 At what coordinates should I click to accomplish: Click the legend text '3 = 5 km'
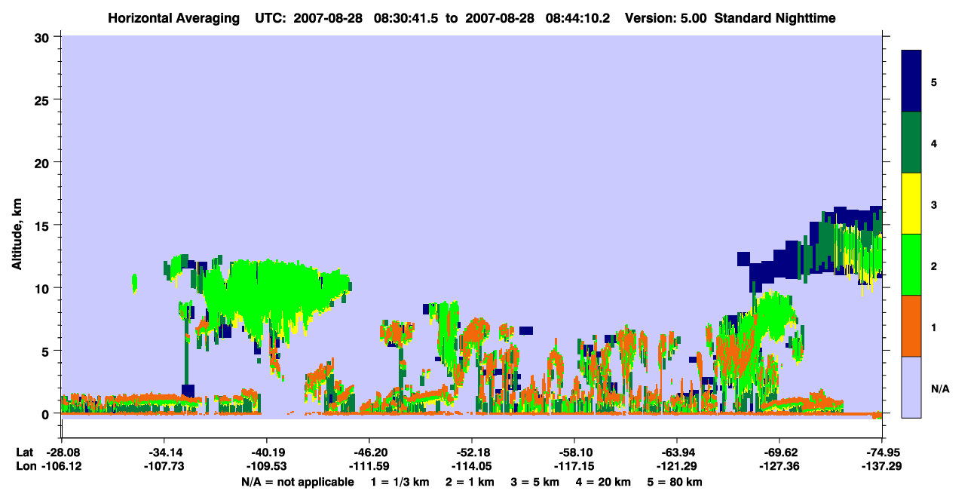[537, 482]
